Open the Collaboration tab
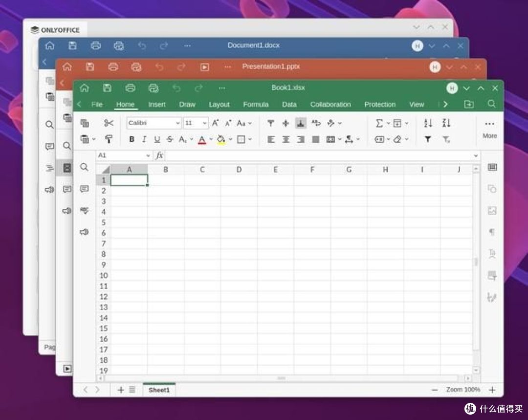 pos(330,105)
